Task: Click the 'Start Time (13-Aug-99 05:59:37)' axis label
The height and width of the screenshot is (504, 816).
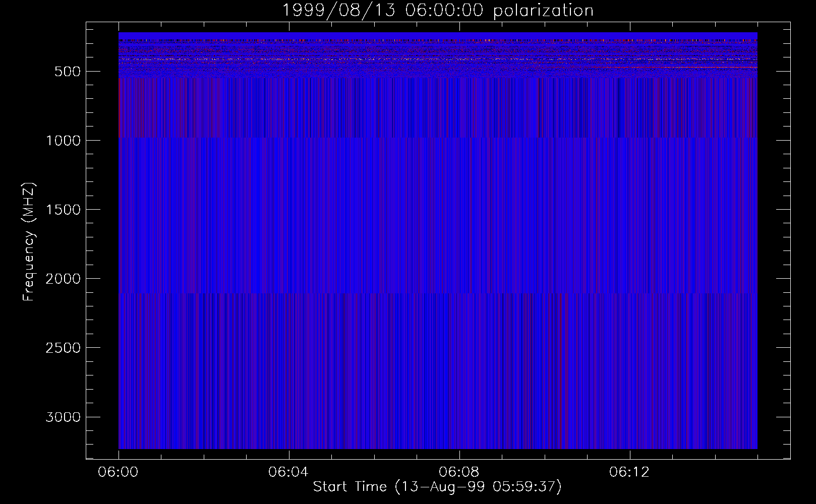Action: click(437, 487)
